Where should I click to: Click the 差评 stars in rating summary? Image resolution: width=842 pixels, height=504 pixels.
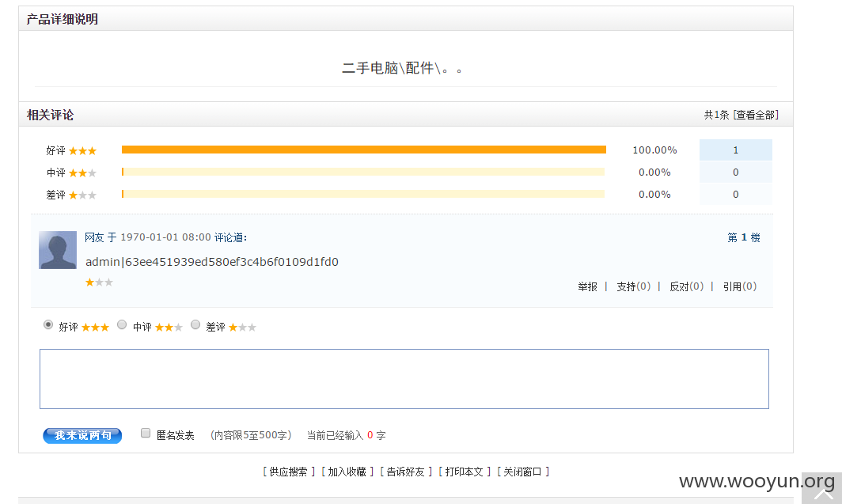click(82, 195)
